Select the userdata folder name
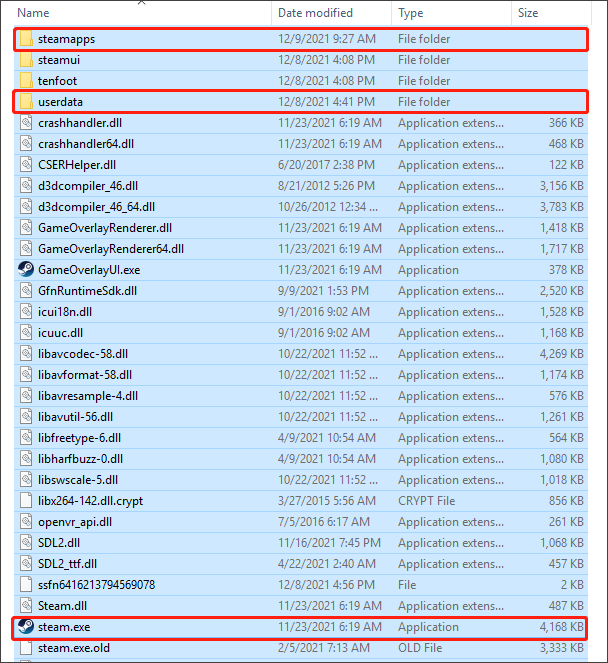The width and height of the screenshot is (608, 663). pos(60,101)
